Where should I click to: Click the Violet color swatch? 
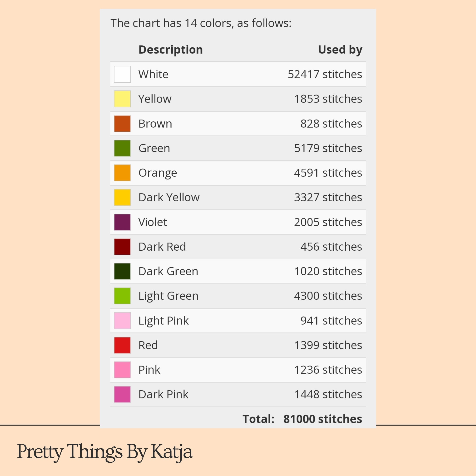coord(122,222)
